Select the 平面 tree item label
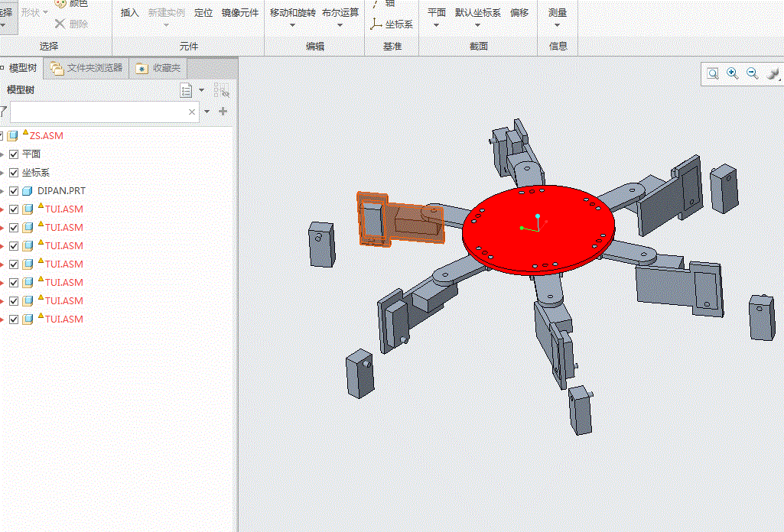The height and width of the screenshot is (532, 784). 31,154
